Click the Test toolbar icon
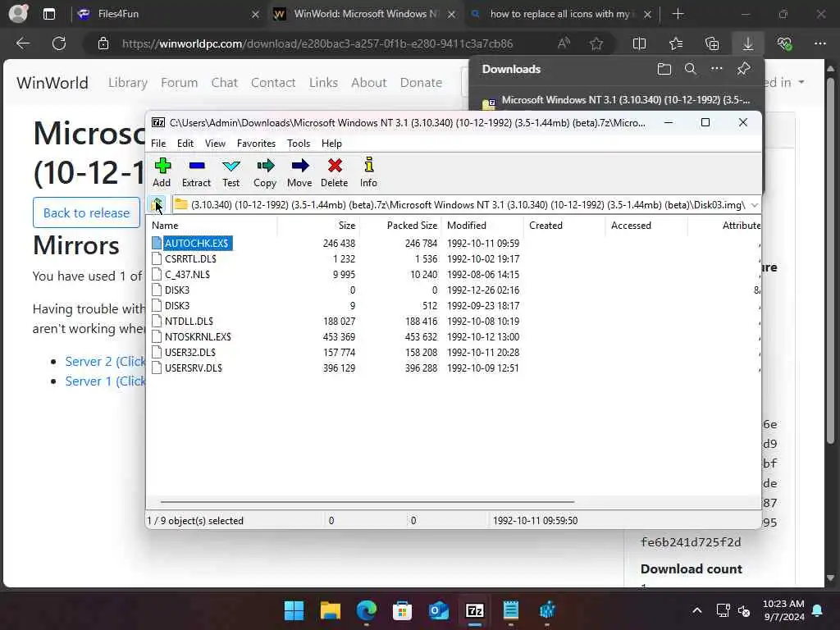This screenshot has width=840, height=630. pyautogui.click(x=231, y=172)
